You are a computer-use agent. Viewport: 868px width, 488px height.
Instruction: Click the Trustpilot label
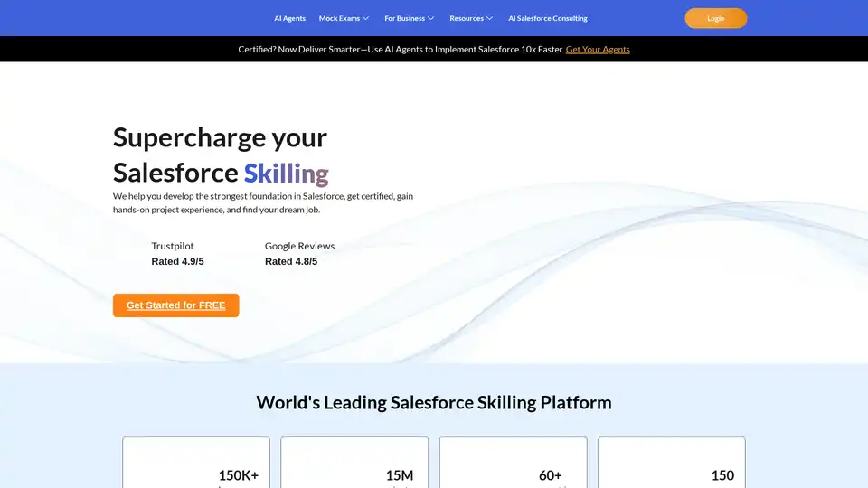[x=173, y=246]
